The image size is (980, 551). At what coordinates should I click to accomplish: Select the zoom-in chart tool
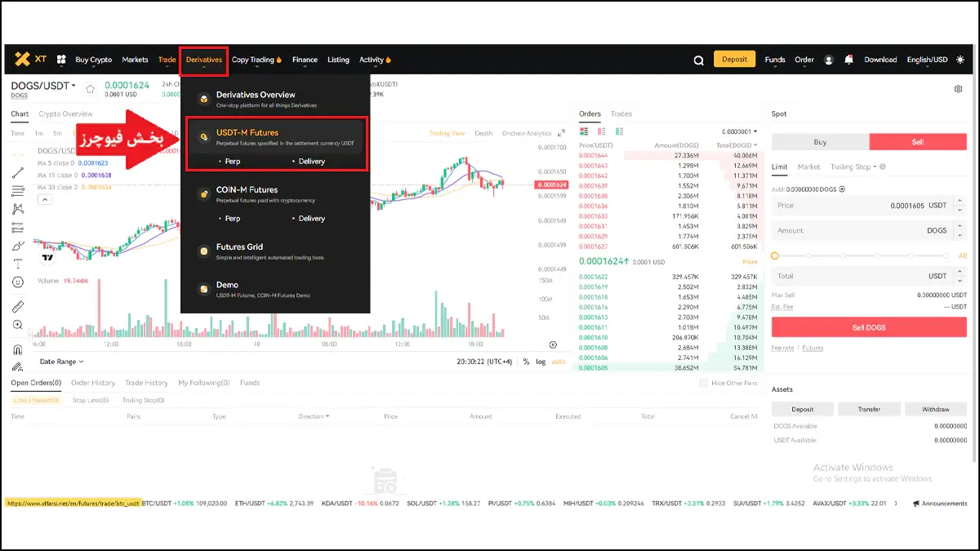click(x=18, y=325)
